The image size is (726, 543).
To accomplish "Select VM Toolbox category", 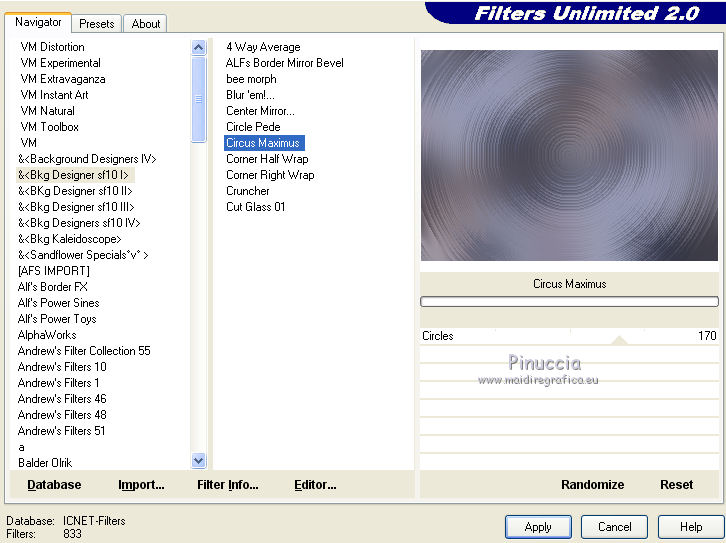I will pos(50,127).
